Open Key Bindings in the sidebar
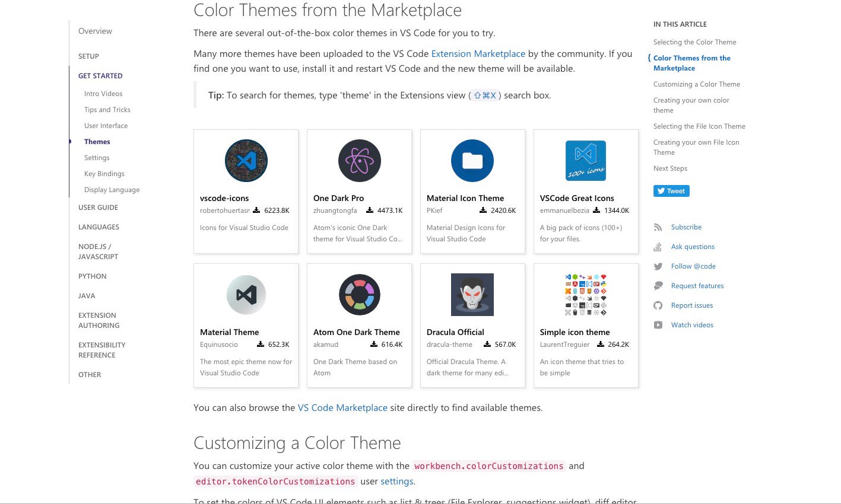This screenshot has height=504, width=841. 104,174
